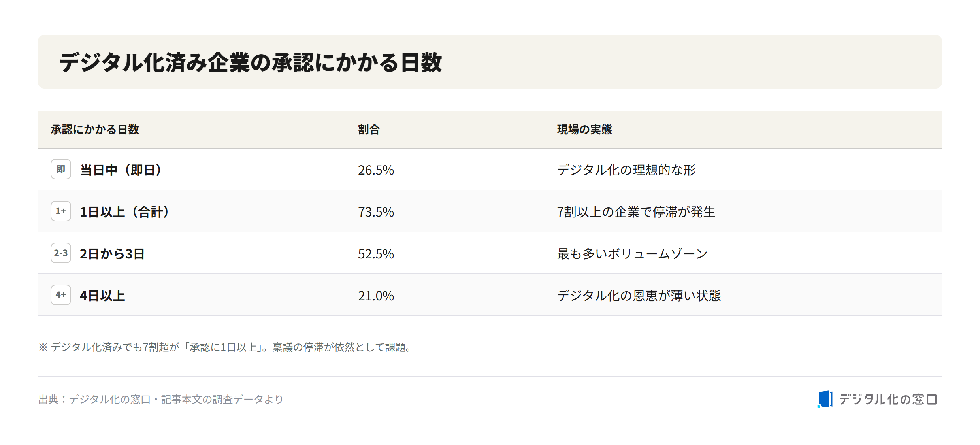Click the 2日から3日 row label
Screen dimensions: 980x445
click(x=112, y=254)
